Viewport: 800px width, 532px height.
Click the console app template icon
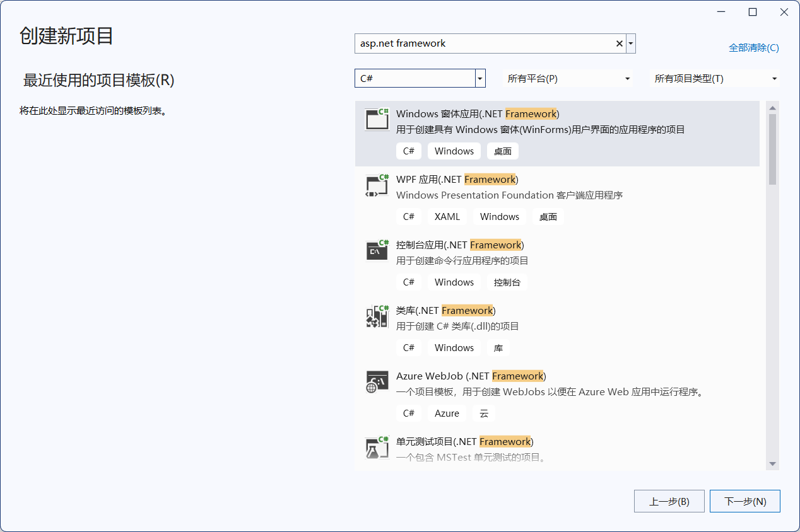pos(377,250)
